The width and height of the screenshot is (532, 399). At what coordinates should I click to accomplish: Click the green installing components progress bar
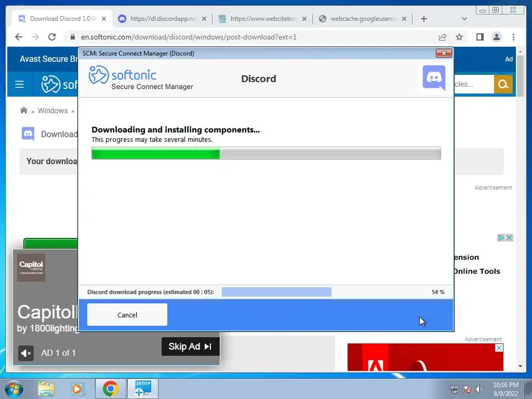[x=266, y=153]
